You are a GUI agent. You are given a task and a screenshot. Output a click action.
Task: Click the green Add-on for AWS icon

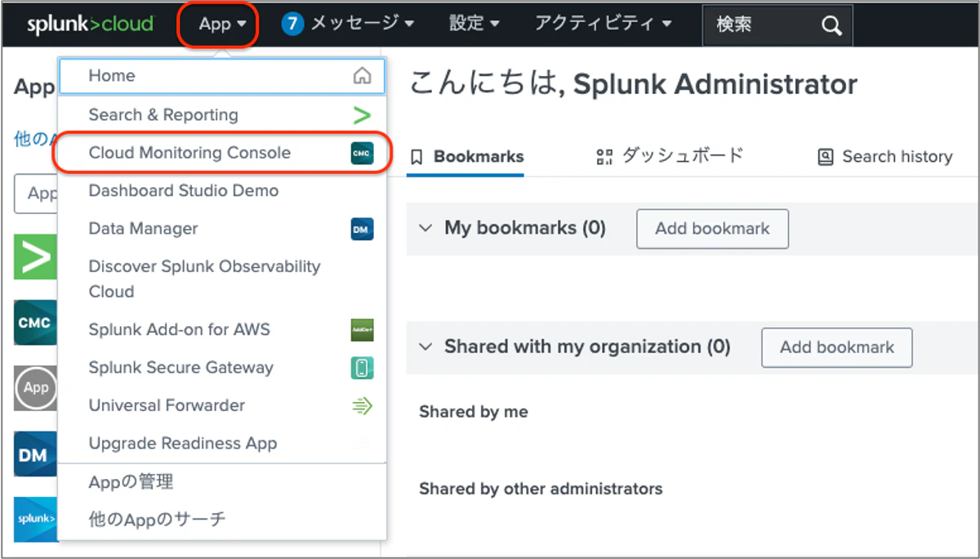[x=362, y=329]
